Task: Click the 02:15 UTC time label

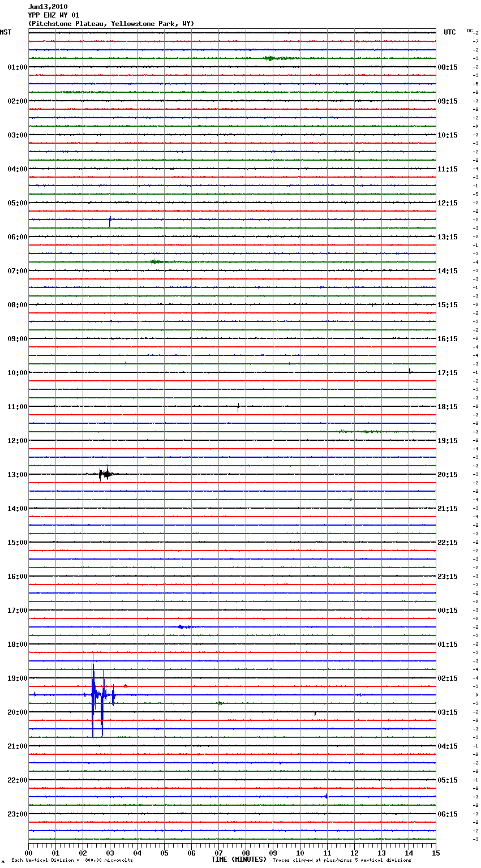Action: [x=448, y=678]
